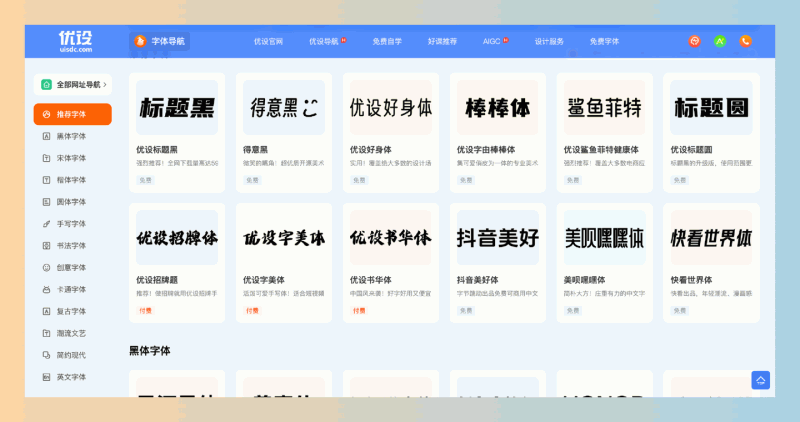Open the 美呗嘿嘿体 preview thumbnail
The width and height of the screenshot is (800, 422).
coord(605,238)
